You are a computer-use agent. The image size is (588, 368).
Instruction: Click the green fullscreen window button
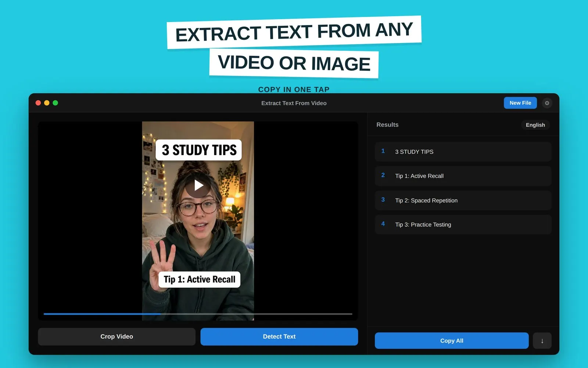point(55,103)
